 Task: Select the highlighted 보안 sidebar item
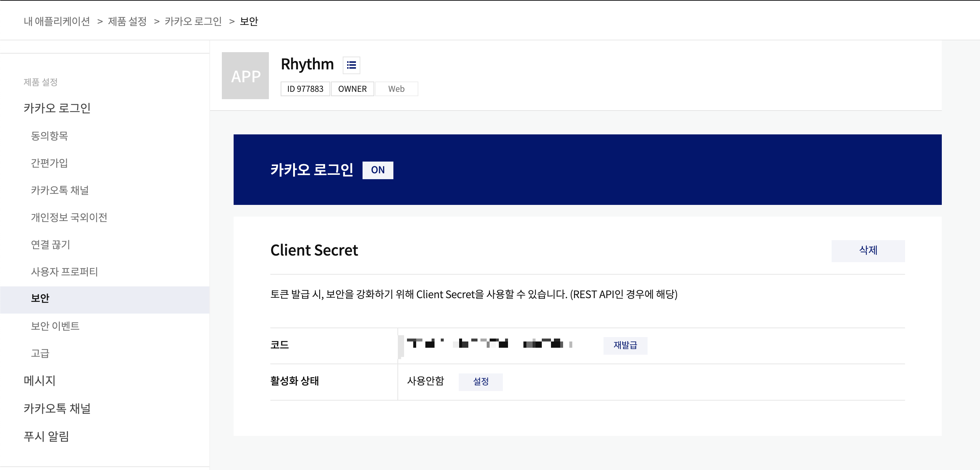(x=105, y=300)
